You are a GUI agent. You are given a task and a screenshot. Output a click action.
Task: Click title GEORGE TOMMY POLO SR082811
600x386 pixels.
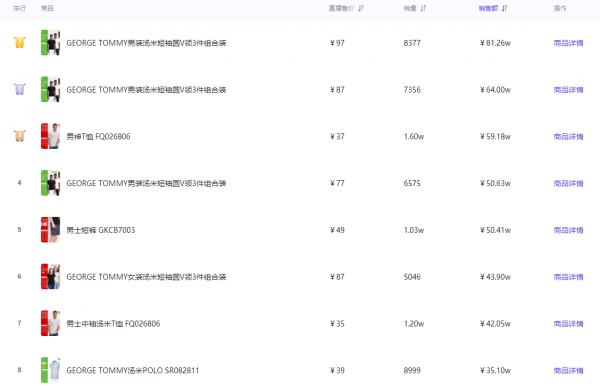click(x=133, y=370)
